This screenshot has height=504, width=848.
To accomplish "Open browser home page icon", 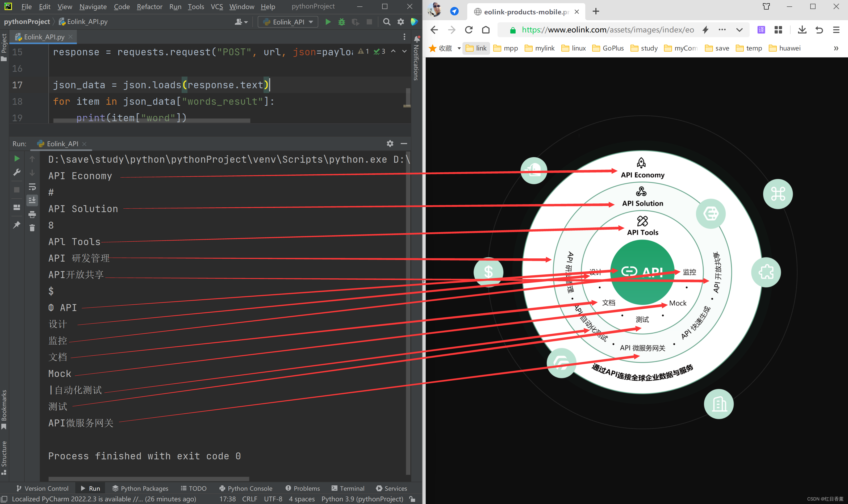I will coord(486,30).
